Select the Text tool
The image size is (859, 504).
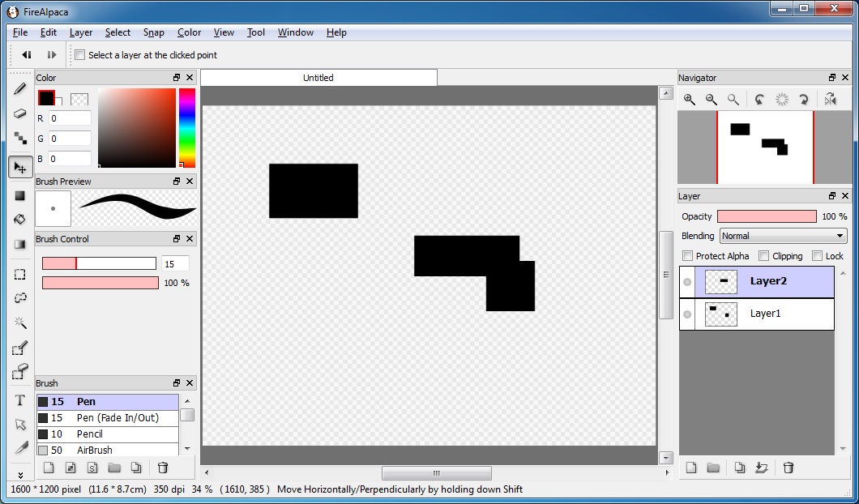(20, 400)
